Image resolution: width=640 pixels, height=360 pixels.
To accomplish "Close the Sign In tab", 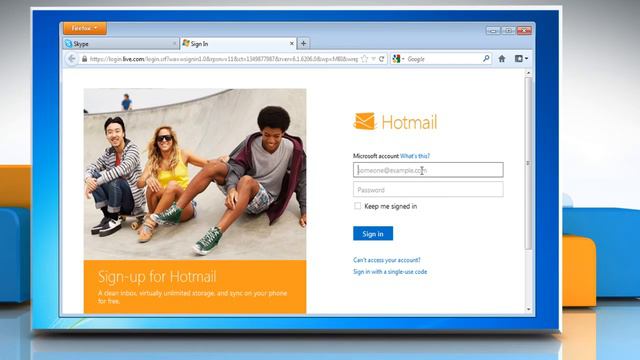I will point(291,43).
